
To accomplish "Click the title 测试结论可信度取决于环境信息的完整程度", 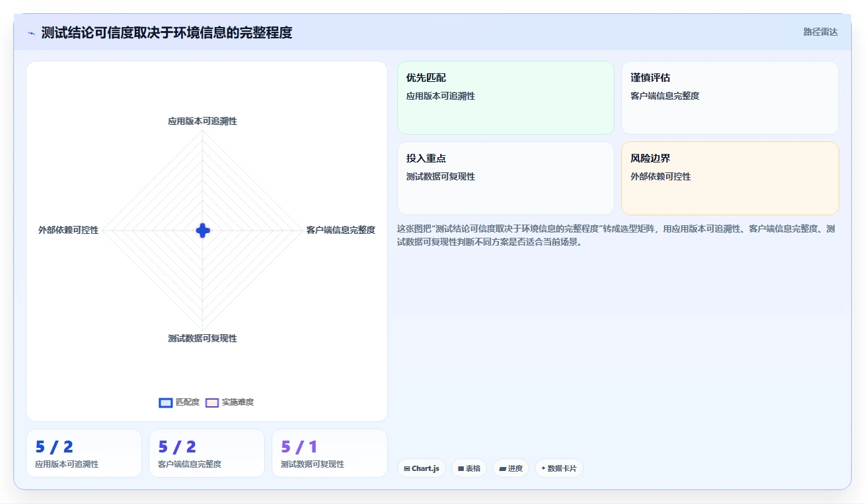I will pyautogui.click(x=167, y=32).
